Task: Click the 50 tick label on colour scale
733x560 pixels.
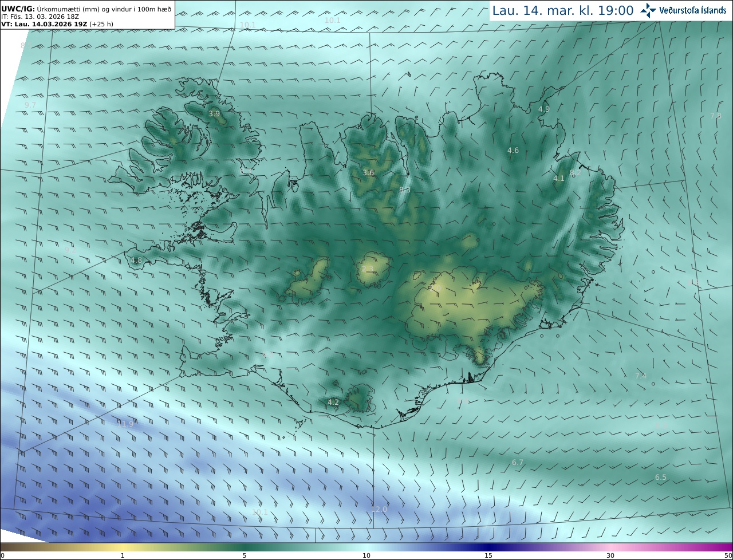Action: (x=728, y=555)
